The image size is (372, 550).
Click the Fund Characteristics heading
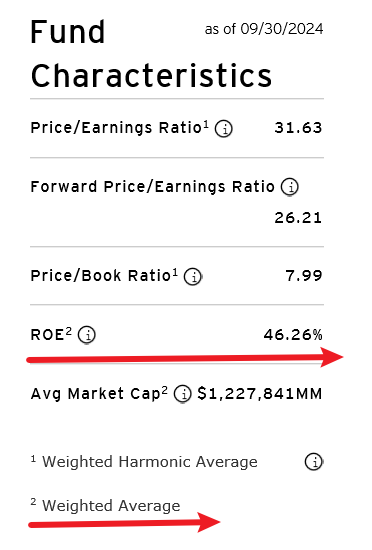click(151, 54)
